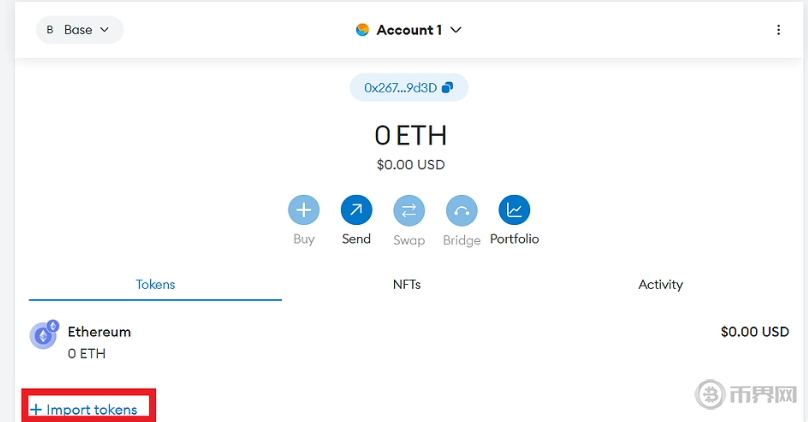Copy the wallet address via copy icon
The height and width of the screenshot is (422, 808).
coord(447,88)
